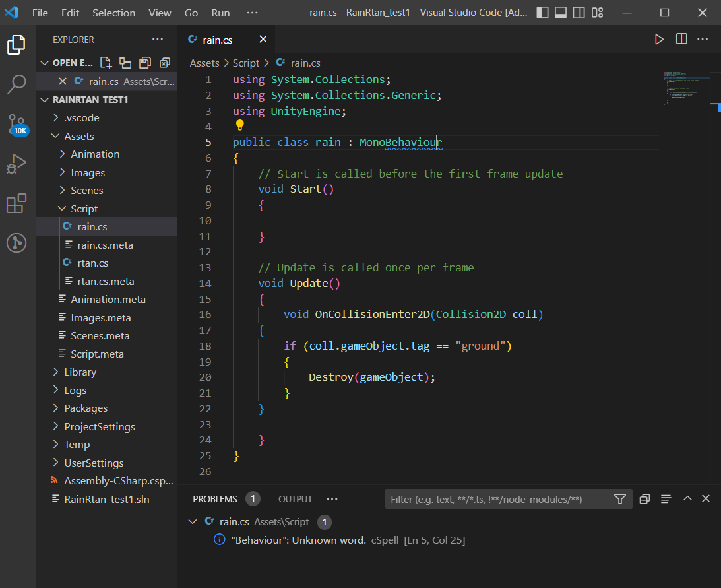Switch to the OUTPUT panel tab
The height and width of the screenshot is (588, 721).
tap(296, 499)
